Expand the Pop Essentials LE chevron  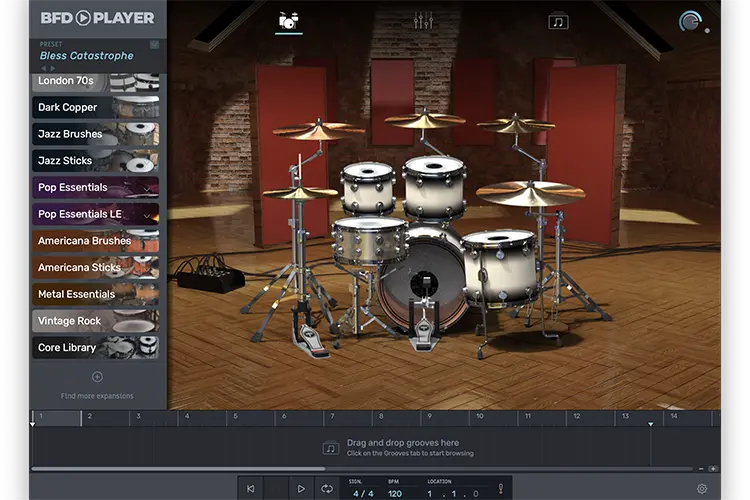pyautogui.click(x=147, y=216)
